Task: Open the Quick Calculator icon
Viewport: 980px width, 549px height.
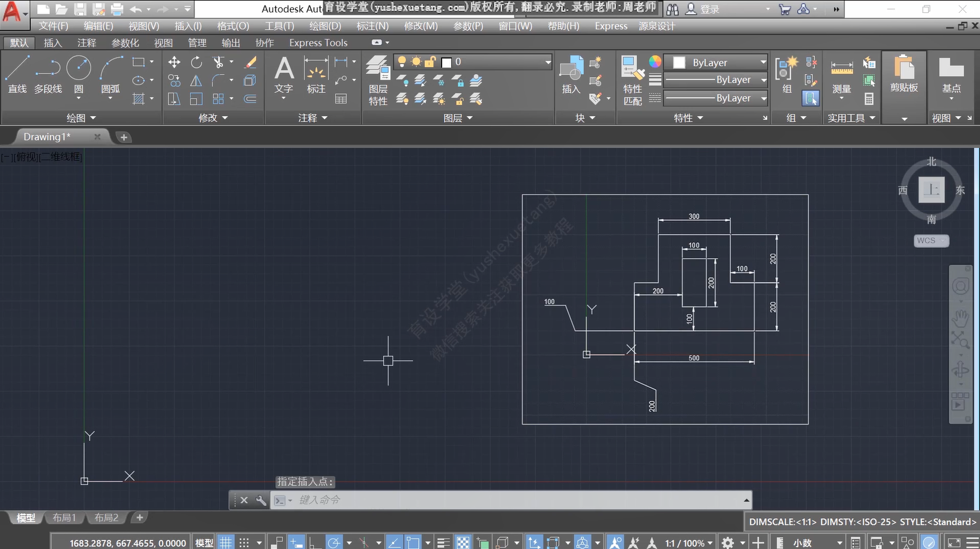Action: (869, 99)
